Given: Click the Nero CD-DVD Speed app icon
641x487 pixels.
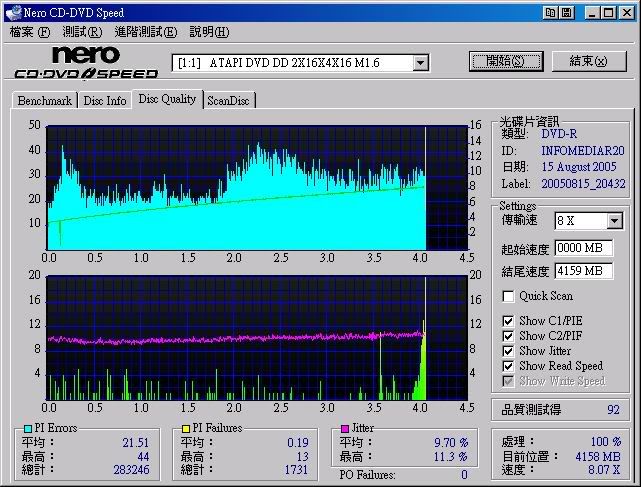Looking at the screenshot, I should pos(13,13).
